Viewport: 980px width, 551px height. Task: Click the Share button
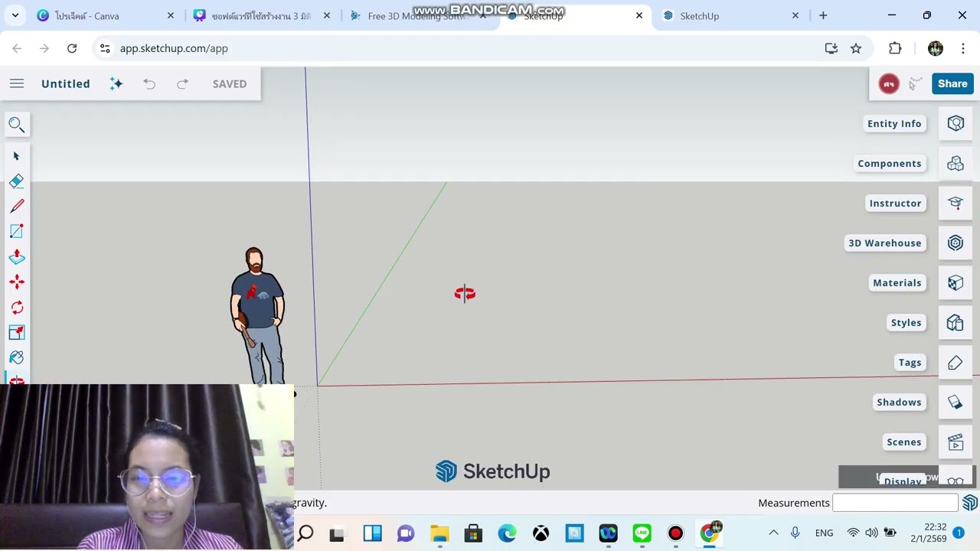pyautogui.click(x=952, y=84)
